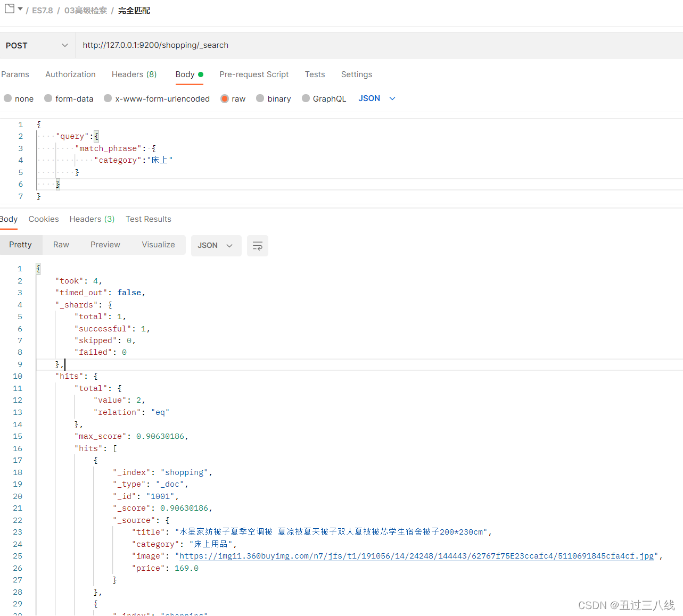The image size is (683, 616).
Task: Open the response Cookies tab
Action: coord(44,219)
